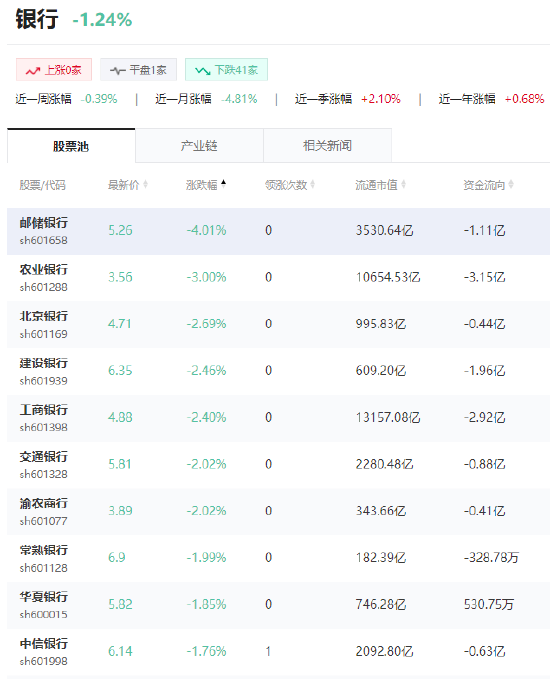The image size is (550, 679).
Task: Switch to the 产业链 tab
Action: pyautogui.click(x=199, y=146)
